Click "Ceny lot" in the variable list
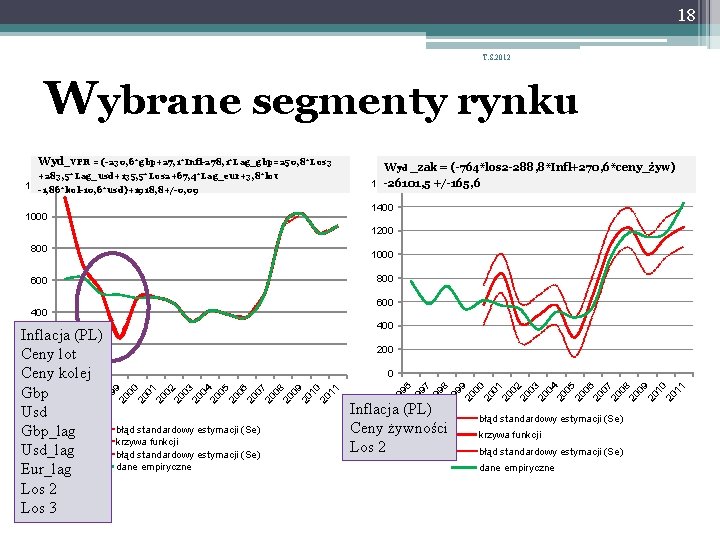 click(49, 354)
